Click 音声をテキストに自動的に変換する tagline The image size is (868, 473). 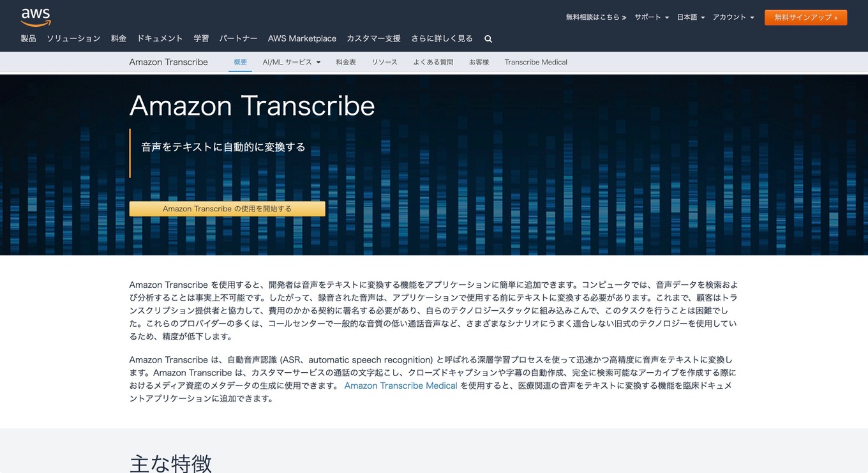(x=223, y=147)
